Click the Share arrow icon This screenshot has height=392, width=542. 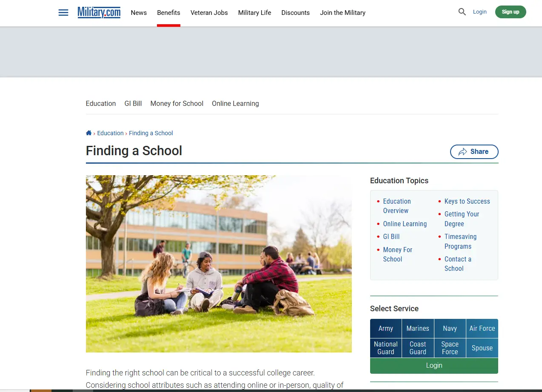point(462,151)
